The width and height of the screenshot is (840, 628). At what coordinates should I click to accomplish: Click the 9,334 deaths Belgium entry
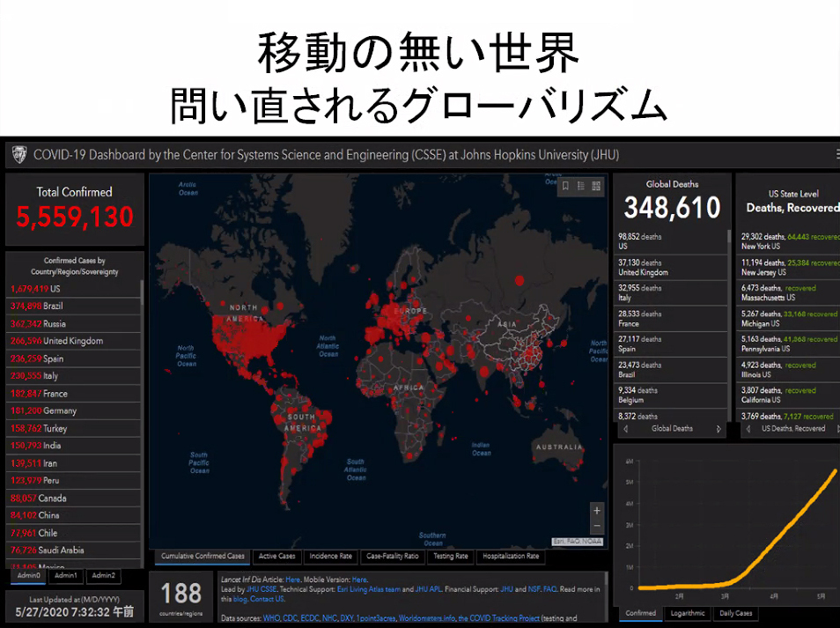tap(670, 395)
